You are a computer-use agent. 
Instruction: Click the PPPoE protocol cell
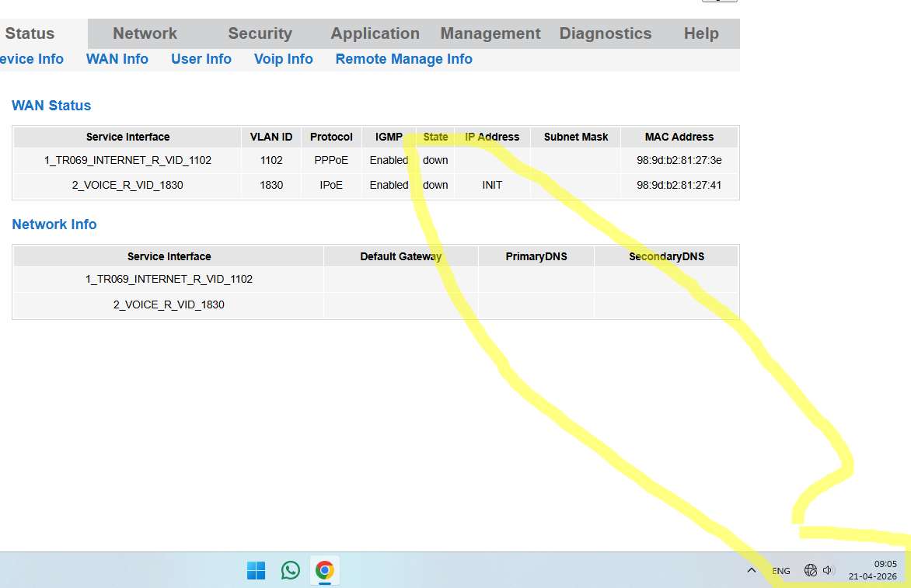click(331, 160)
